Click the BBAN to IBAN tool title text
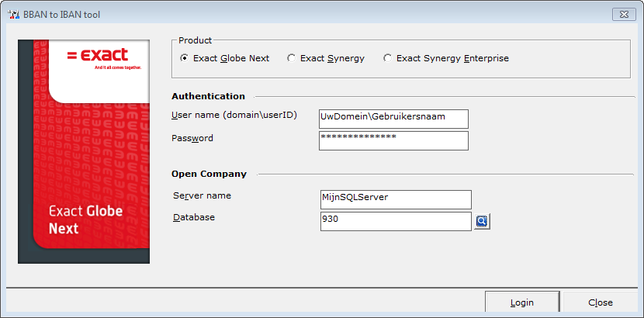Image resolution: width=644 pixels, height=318 pixels. (61, 16)
